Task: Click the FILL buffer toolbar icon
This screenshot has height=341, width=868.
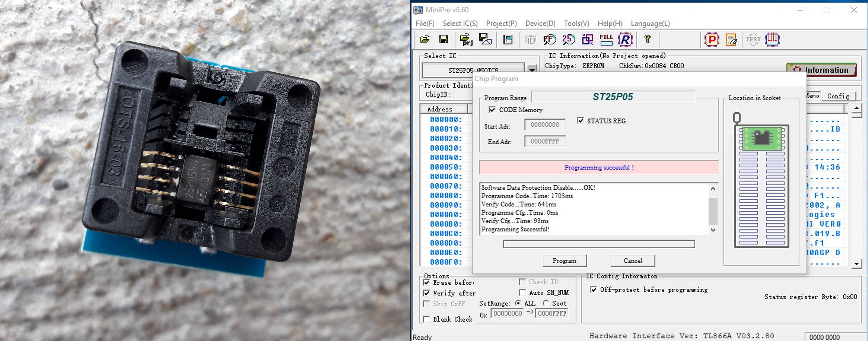Action: 606,40
